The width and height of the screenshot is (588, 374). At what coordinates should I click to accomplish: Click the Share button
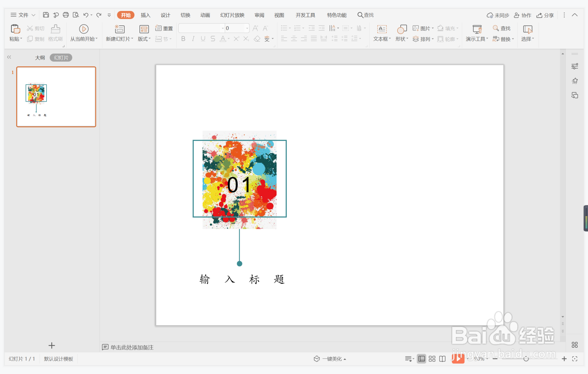(x=545, y=15)
